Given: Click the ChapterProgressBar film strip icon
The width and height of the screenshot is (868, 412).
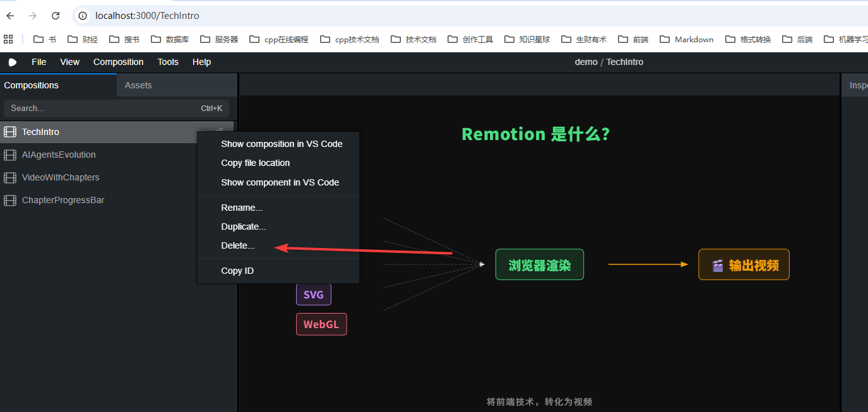Looking at the screenshot, I should (10, 200).
